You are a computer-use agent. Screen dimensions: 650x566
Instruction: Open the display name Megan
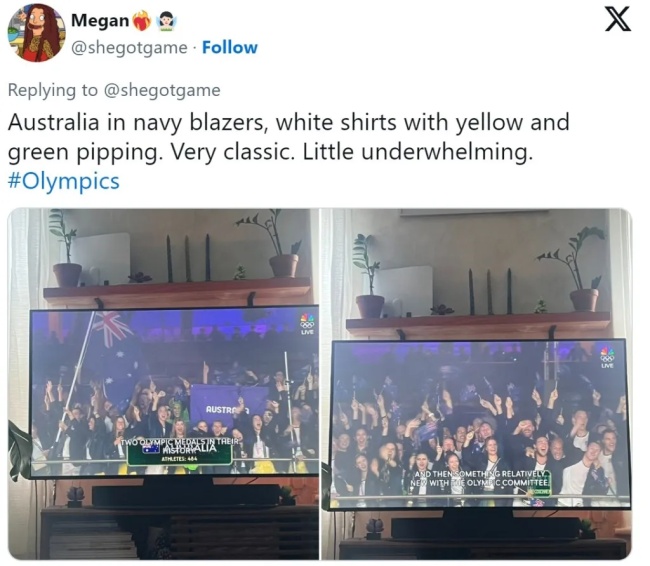100,20
